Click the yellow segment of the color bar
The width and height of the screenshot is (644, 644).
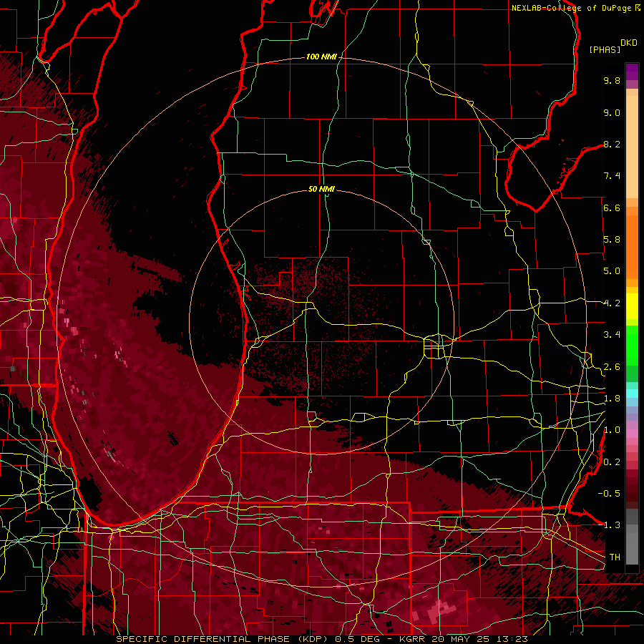tap(632, 306)
